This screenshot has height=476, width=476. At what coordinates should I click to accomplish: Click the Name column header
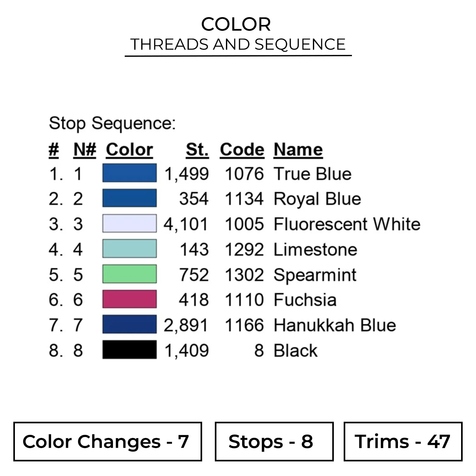(298, 149)
